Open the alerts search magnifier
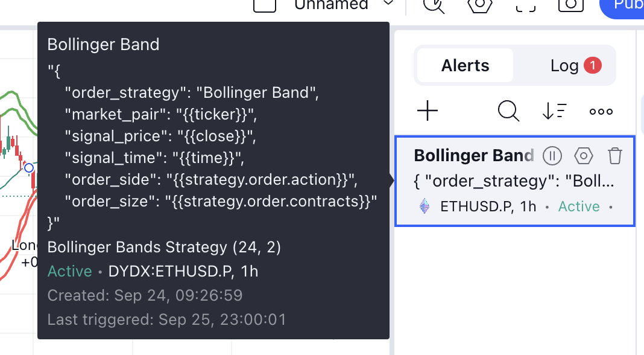 click(508, 110)
